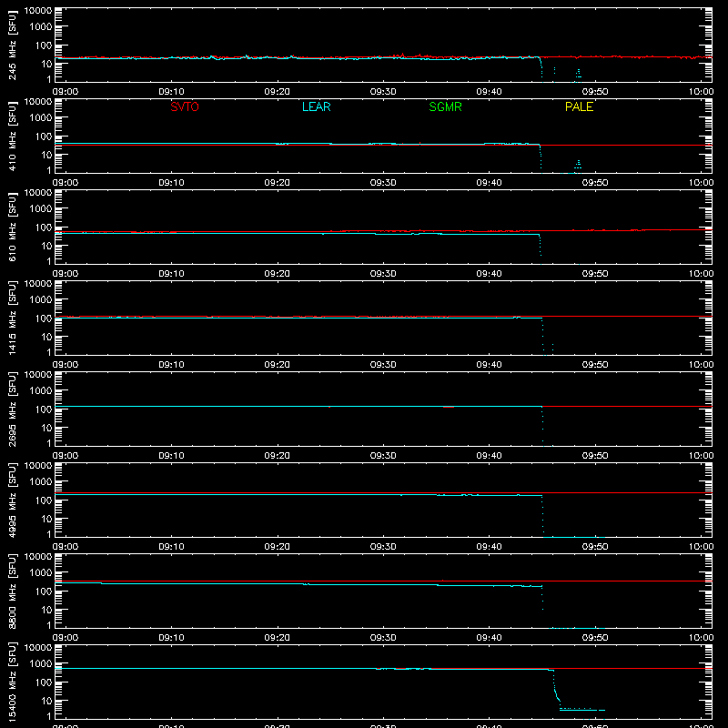Click the yellow PALE station label
The image size is (728, 728).
[579, 106]
